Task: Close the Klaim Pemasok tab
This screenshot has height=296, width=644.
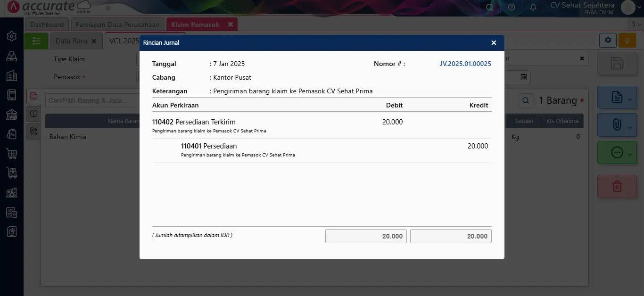Action: [x=230, y=24]
